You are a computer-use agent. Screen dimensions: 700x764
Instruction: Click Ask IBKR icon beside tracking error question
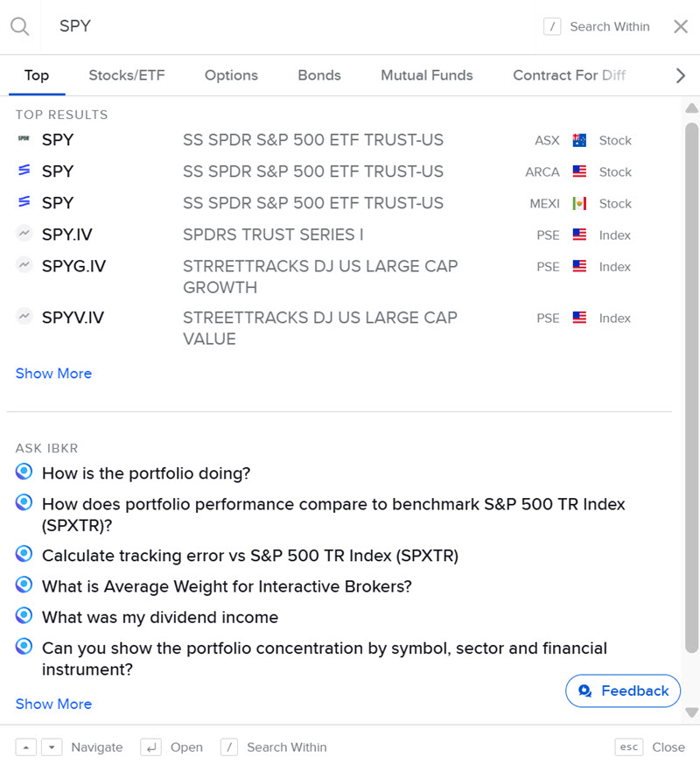point(24,554)
